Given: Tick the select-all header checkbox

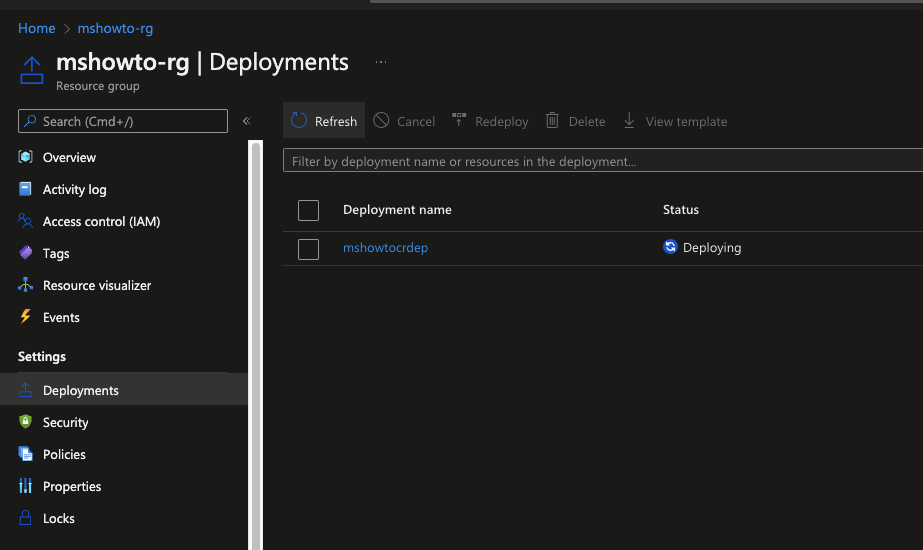Looking at the screenshot, I should pyautogui.click(x=308, y=210).
